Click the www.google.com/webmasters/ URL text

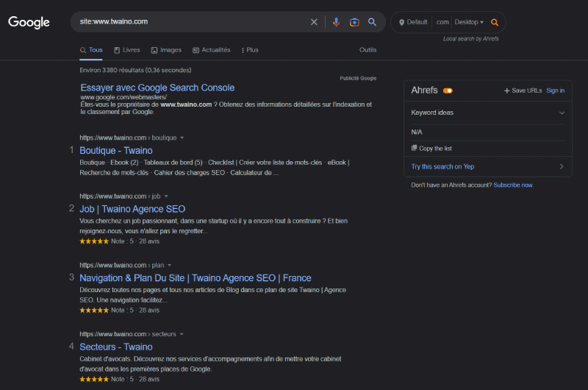click(x=123, y=97)
